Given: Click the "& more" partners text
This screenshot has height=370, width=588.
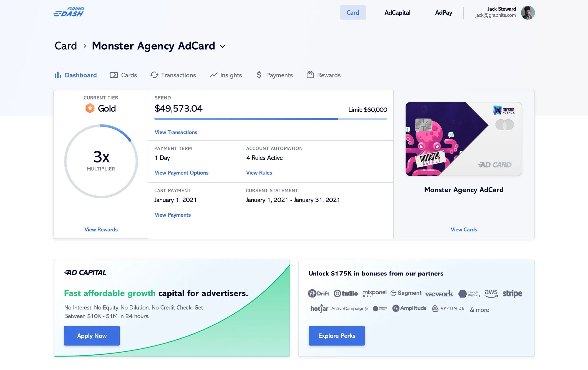Looking at the screenshot, I should click(479, 310).
